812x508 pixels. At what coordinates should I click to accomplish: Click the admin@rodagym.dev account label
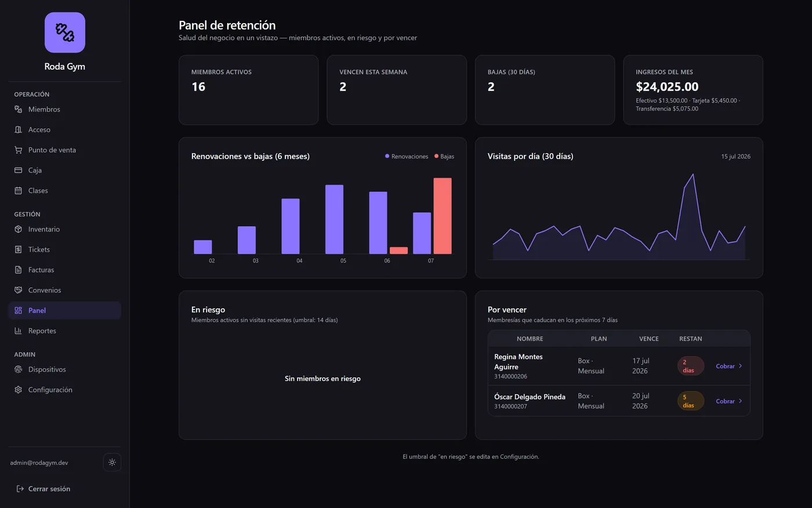[39, 463]
